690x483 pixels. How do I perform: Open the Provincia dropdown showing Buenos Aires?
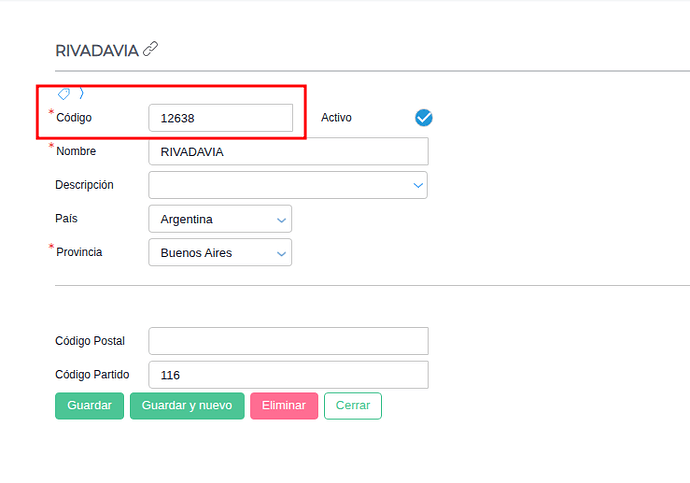220,252
